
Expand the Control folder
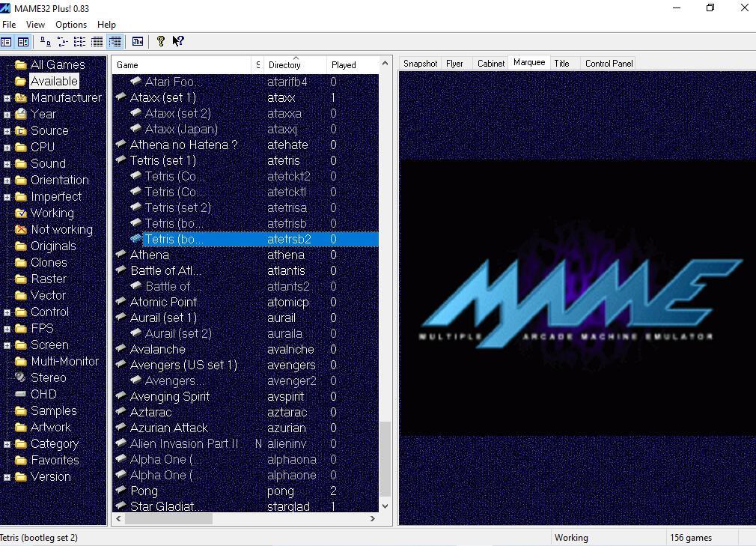coord(7,312)
